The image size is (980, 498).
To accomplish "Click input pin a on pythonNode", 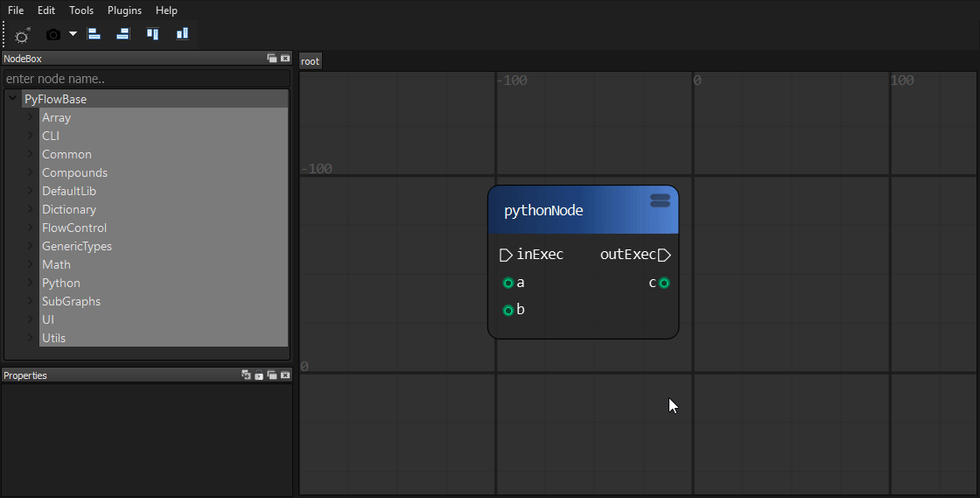I will [x=508, y=283].
